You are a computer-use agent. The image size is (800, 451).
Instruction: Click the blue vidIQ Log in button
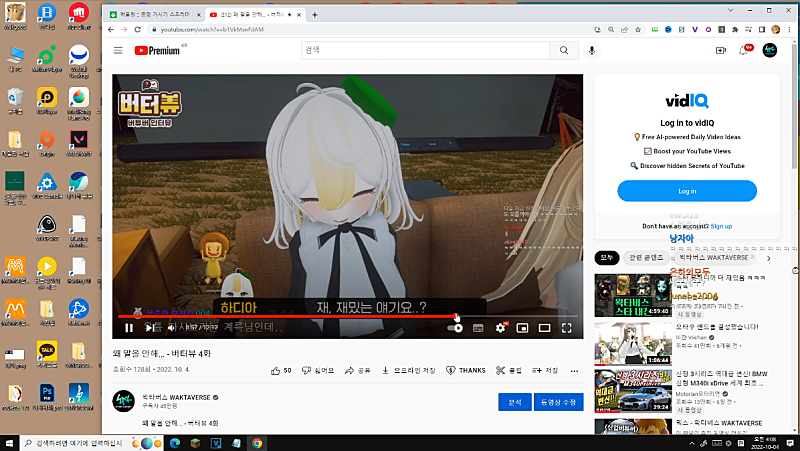tap(687, 191)
